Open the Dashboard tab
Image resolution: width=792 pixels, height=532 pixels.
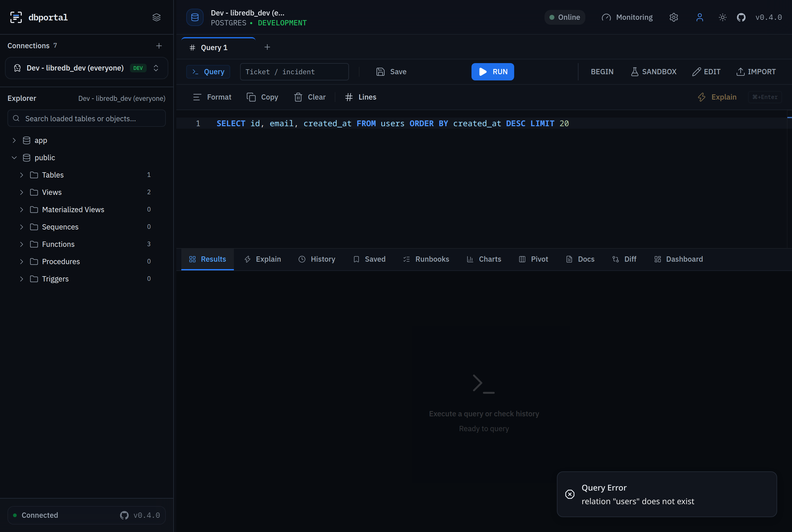tap(678, 259)
